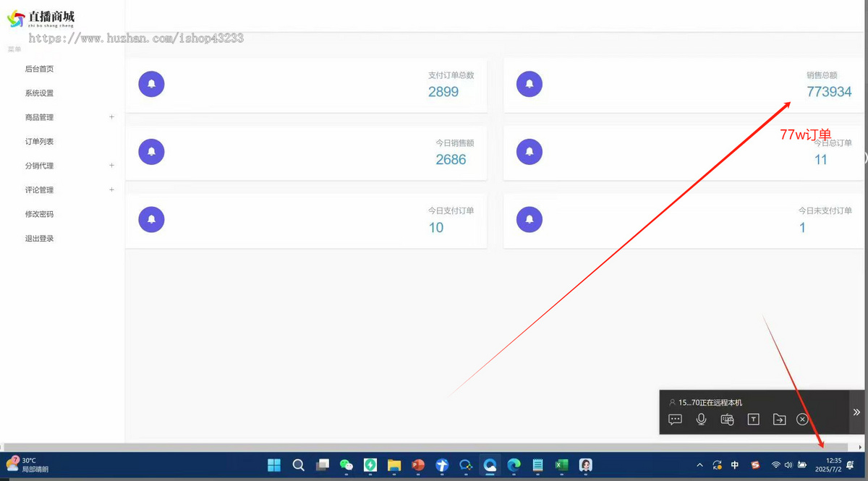Open the avatar portrait app on taskbar
This screenshot has height=481, width=868.
[x=586, y=465]
